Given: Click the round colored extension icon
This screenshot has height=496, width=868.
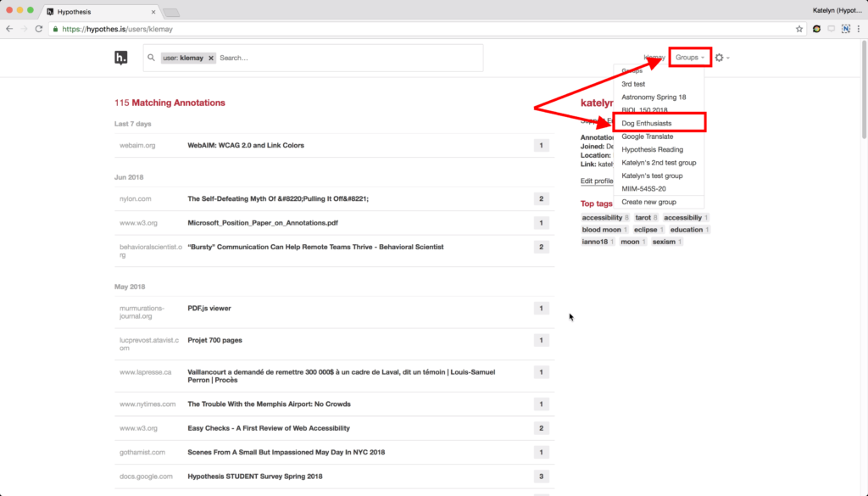Looking at the screenshot, I should coord(816,29).
